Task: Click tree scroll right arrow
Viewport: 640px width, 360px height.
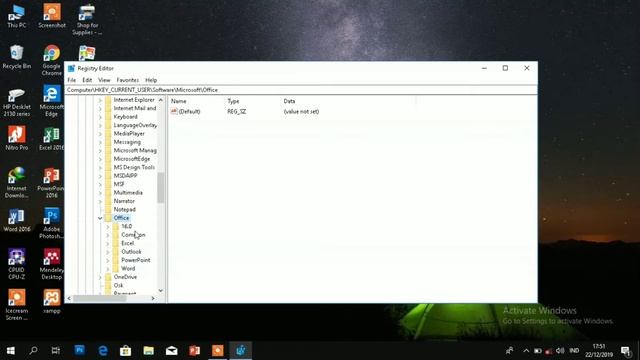Action: tap(153, 298)
